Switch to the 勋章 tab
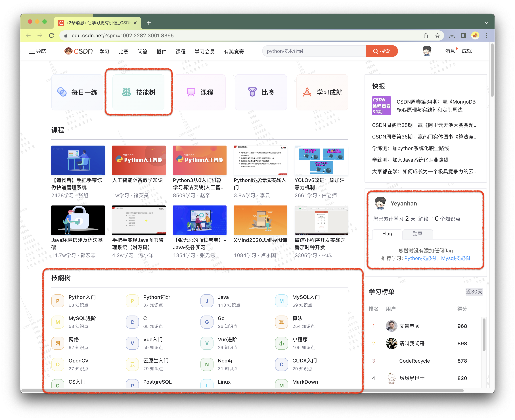Image resolution: width=515 pixels, height=420 pixels. [x=417, y=234]
